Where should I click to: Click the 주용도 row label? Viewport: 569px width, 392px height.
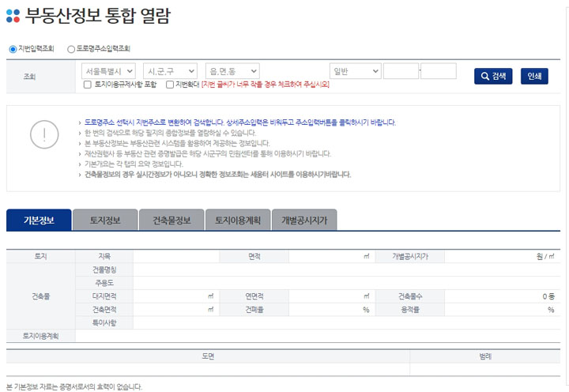[104, 283]
